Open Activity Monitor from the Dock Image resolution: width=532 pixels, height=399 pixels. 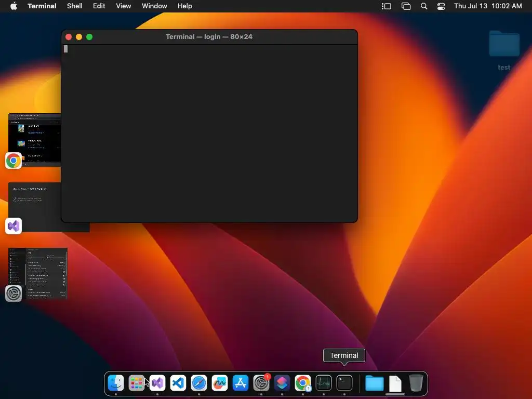coord(324,383)
